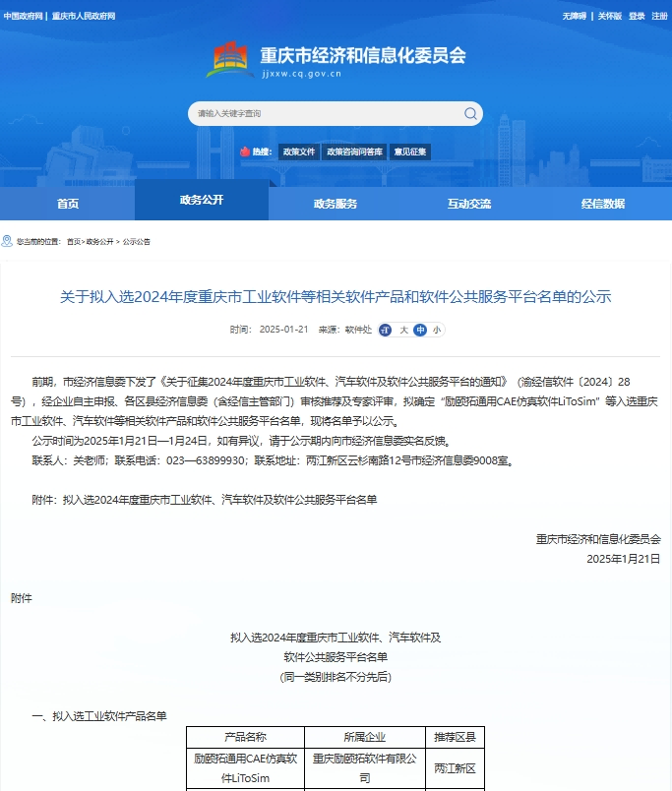Click the attachment line starting 附件：拟入选2024年度
The height and width of the screenshot is (791, 672).
pos(205,500)
